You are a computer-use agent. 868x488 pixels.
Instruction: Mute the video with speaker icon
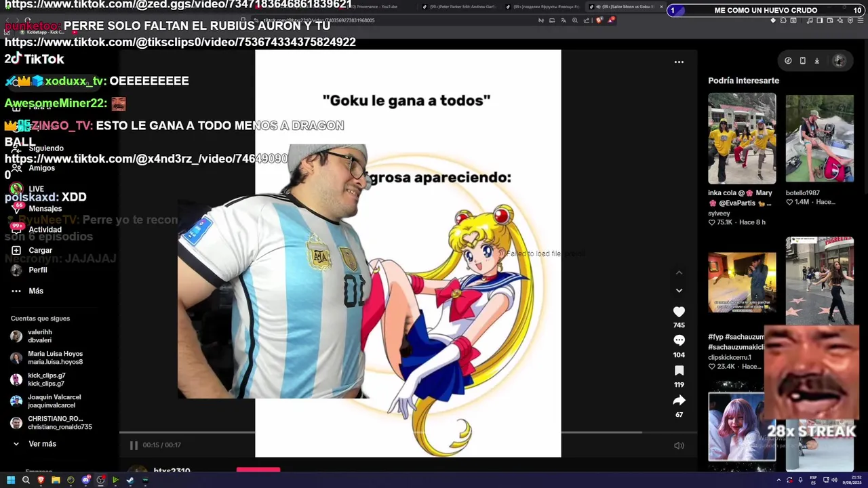click(679, 445)
